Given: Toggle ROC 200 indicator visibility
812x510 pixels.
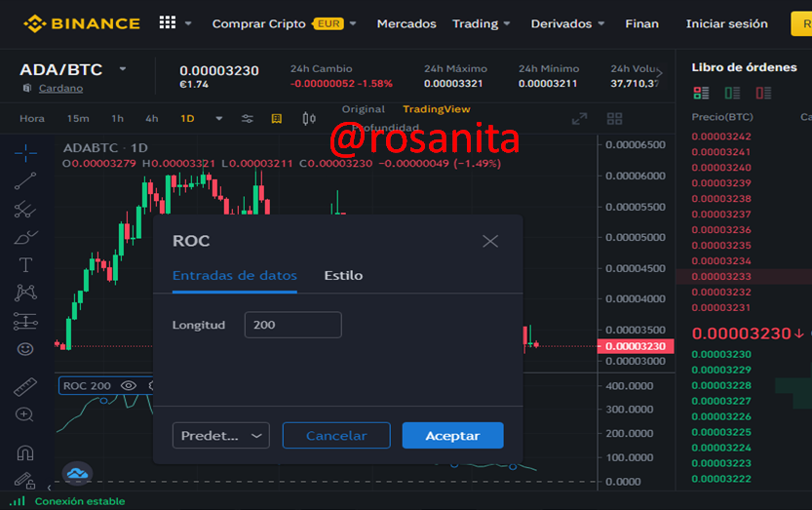Looking at the screenshot, I should 129,385.
